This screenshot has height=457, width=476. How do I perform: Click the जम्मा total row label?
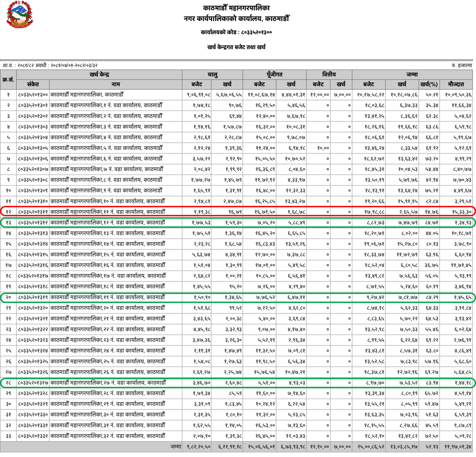[176, 447]
